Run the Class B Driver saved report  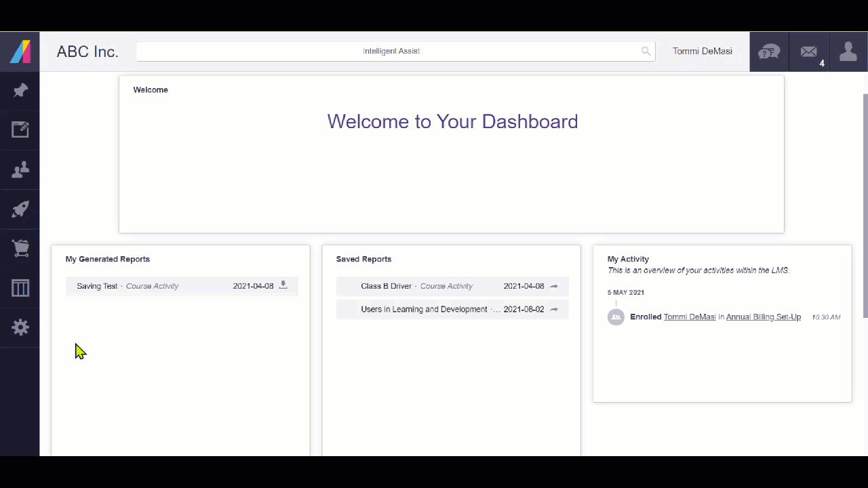[x=553, y=285]
